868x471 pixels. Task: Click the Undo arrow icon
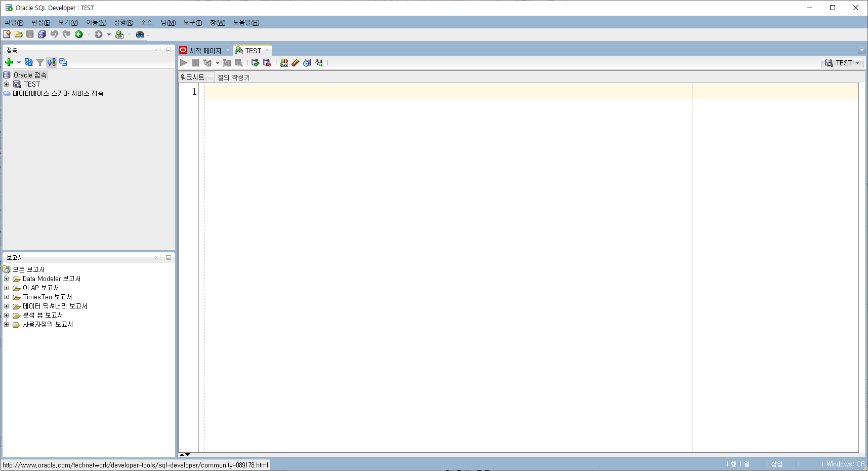(x=54, y=34)
